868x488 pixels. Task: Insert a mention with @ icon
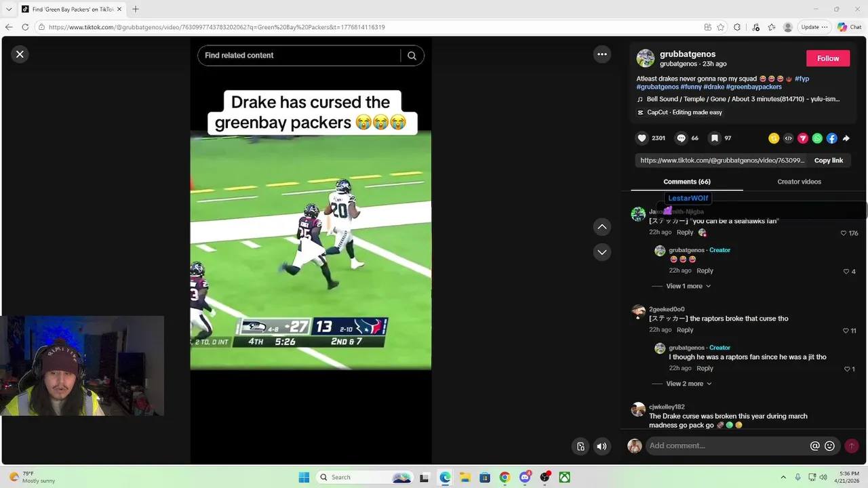(815, 446)
